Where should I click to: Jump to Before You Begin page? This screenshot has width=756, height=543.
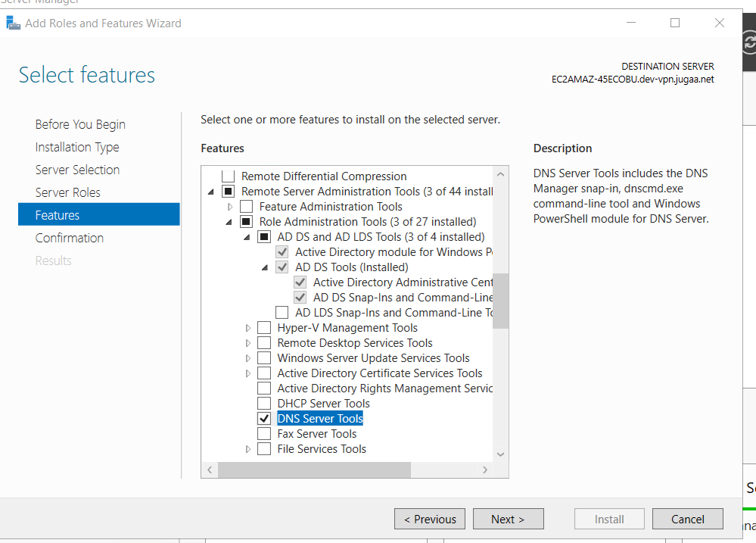[80, 124]
